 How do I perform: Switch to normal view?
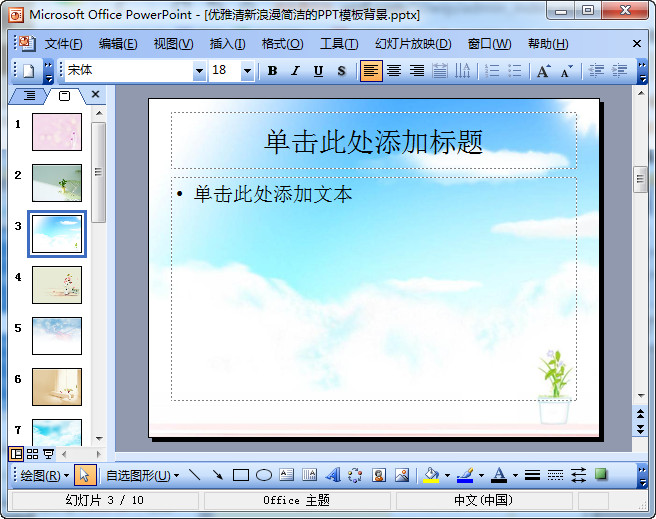[16, 454]
